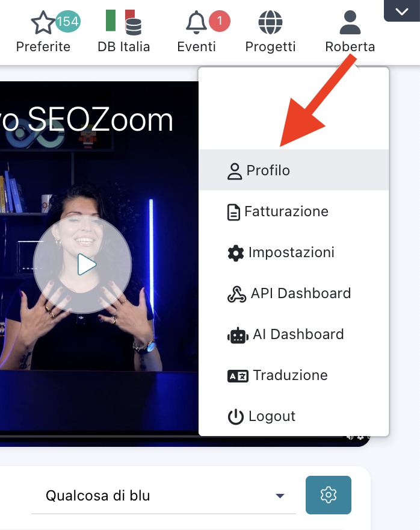Click the Roberta user account icon
420x530 pixels.
350,22
